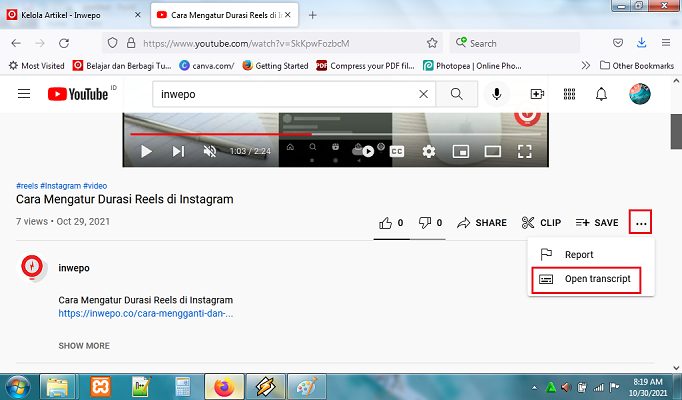Expand description with SHOW MORE
The image size is (682, 400).
point(84,346)
